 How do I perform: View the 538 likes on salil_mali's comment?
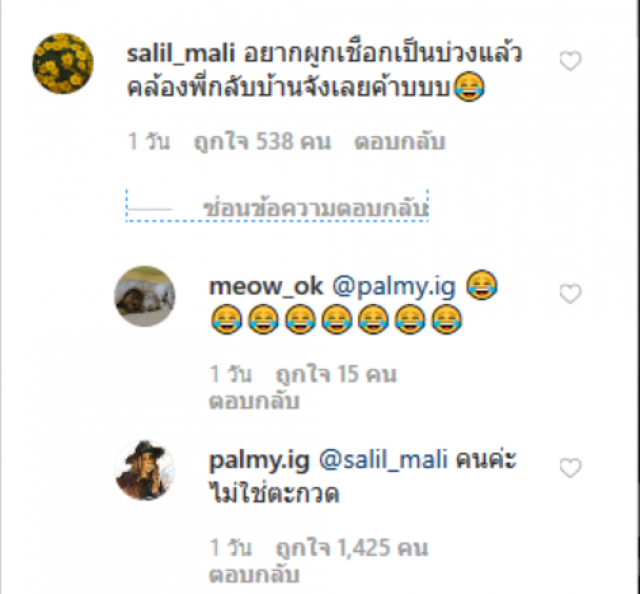[x=262, y=142]
